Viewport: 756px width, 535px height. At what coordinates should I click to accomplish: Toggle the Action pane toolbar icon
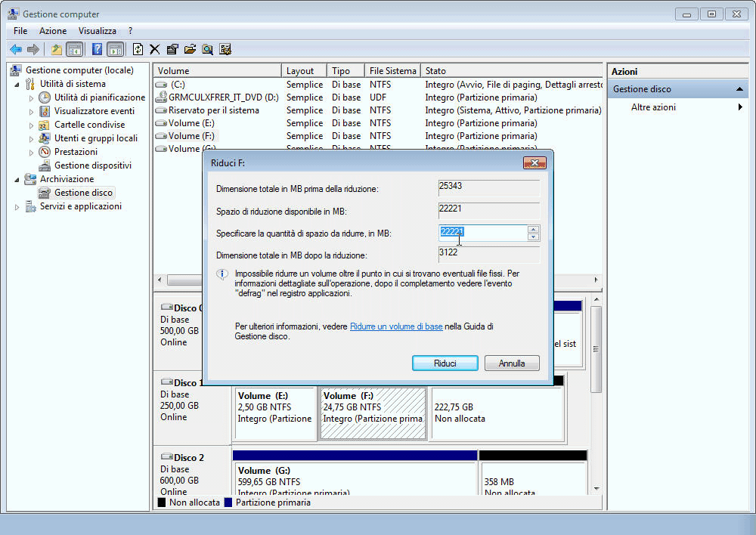click(x=115, y=49)
